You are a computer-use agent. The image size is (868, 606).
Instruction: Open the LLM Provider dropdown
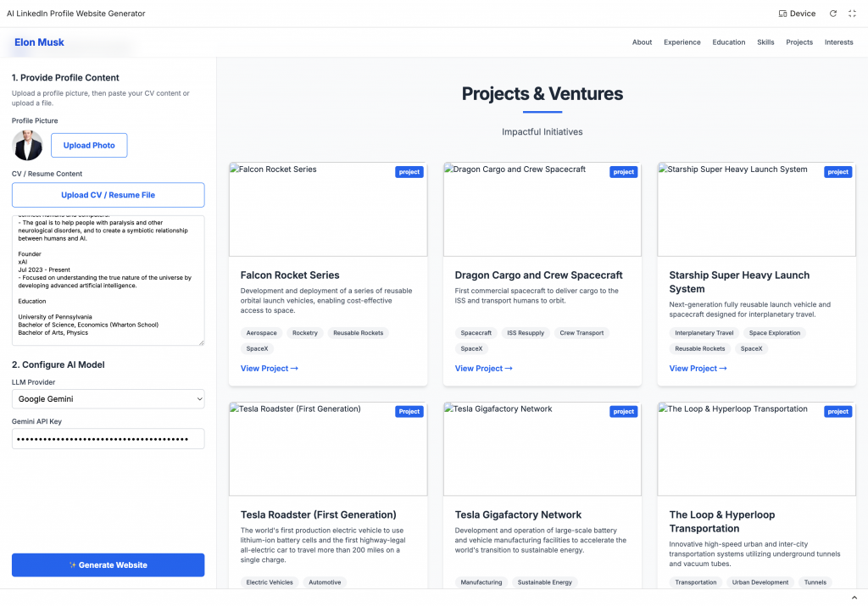point(108,399)
